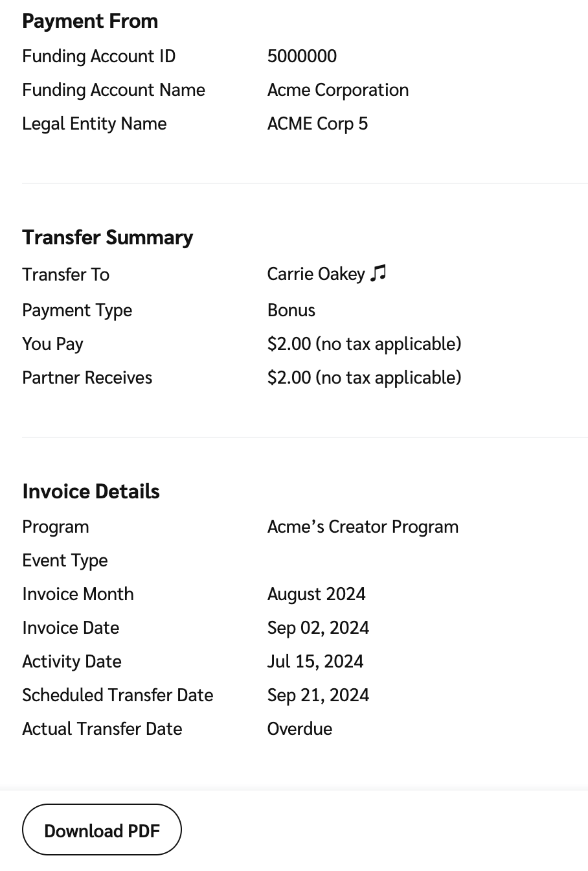Select the Acme Corporation funding account name

coord(337,90)
